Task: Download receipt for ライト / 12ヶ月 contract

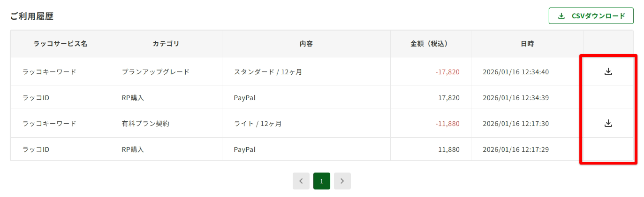Action: [608, 123]
